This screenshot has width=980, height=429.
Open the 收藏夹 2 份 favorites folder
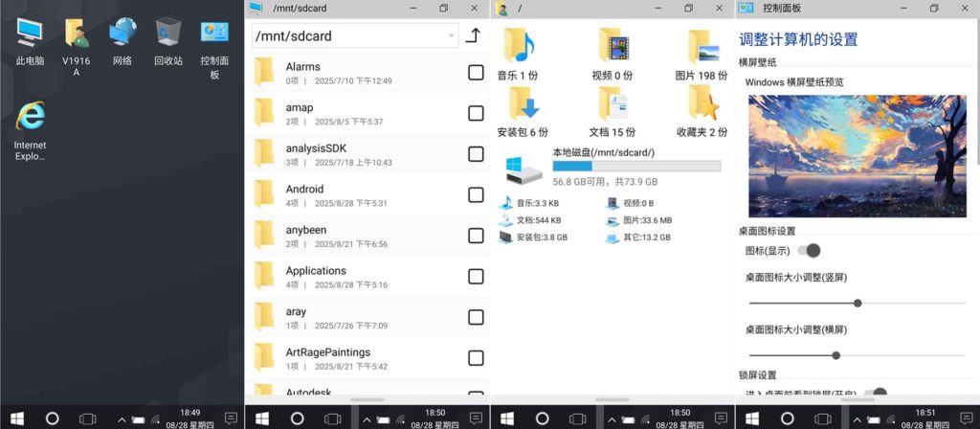click(x=702, y=102)
